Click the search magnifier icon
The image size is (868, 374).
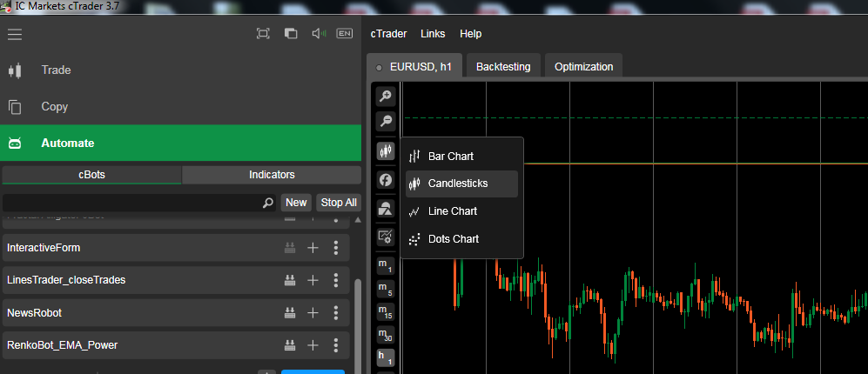[x=268, y=203]
